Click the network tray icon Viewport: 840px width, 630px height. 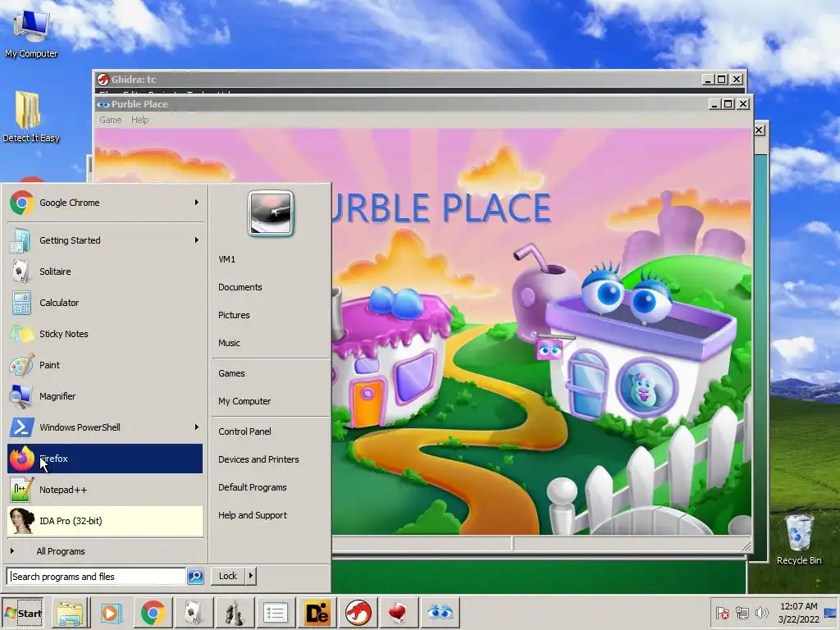pos(742,612)
